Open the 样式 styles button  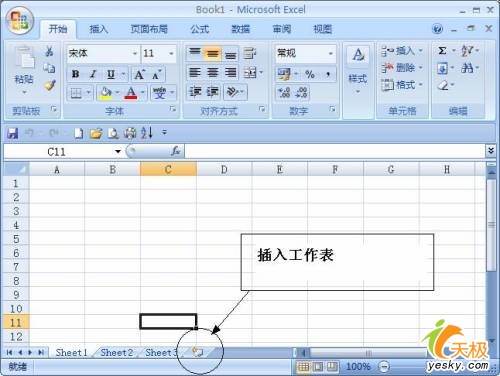[x=358, y=70]
